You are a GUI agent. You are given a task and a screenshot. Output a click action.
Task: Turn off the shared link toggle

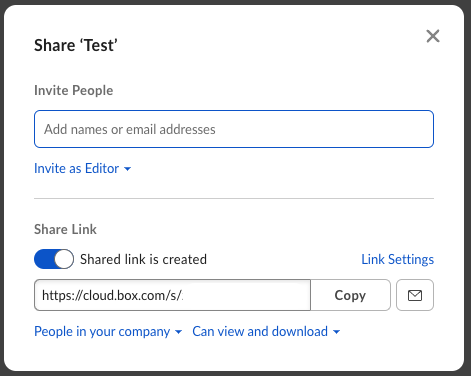pyautogui.click(x=54, y=259)
